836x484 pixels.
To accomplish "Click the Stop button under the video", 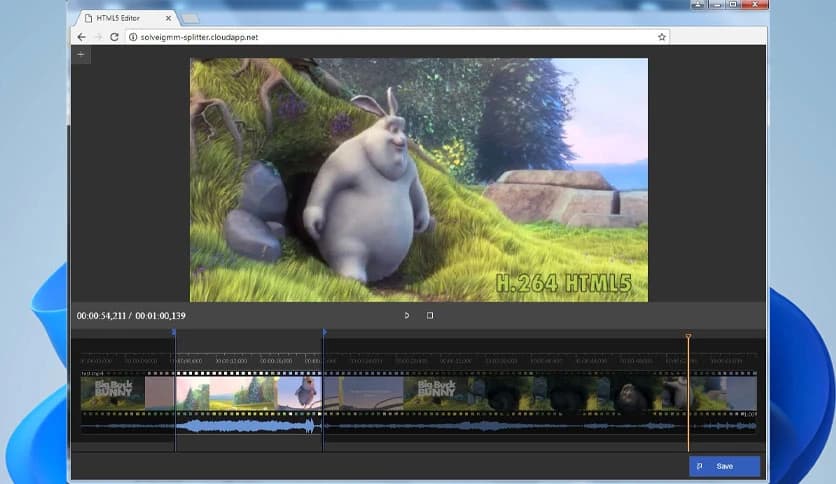I will tap(430, 316).
